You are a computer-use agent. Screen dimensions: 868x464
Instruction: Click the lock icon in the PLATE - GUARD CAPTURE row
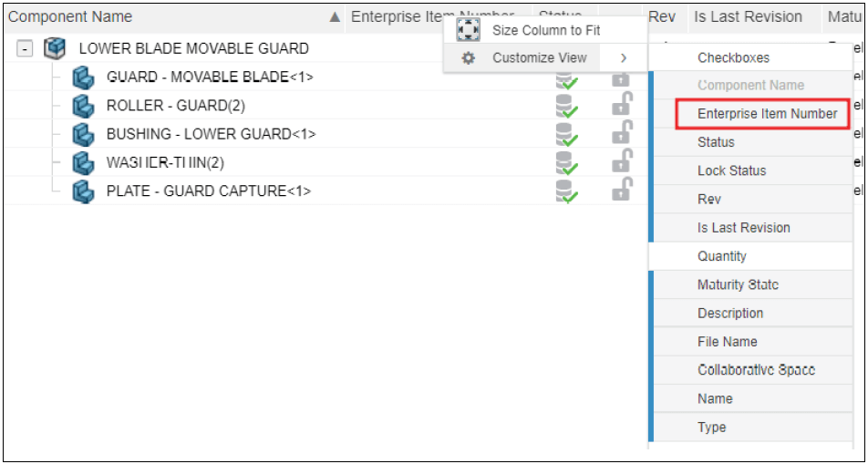coord(623,191)
